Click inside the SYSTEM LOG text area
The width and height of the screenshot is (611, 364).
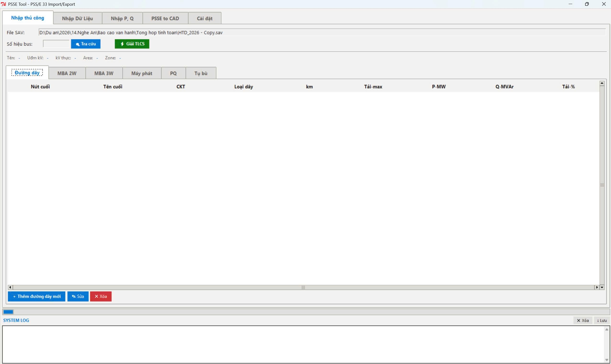click(x=303, y=344)
